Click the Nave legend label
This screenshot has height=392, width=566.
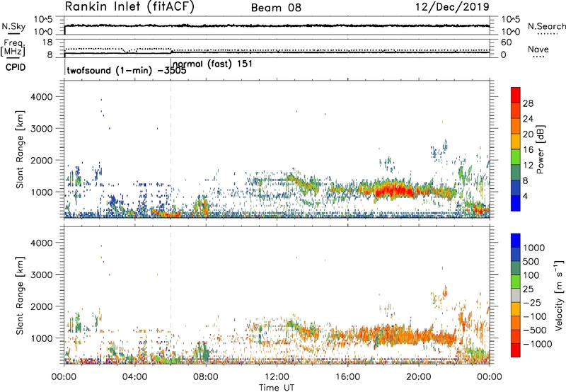pyautogui.click(x=538, y=49)
